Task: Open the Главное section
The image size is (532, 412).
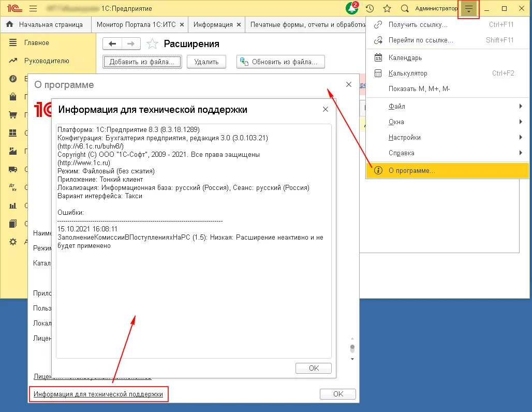Action: pos(36,43)
